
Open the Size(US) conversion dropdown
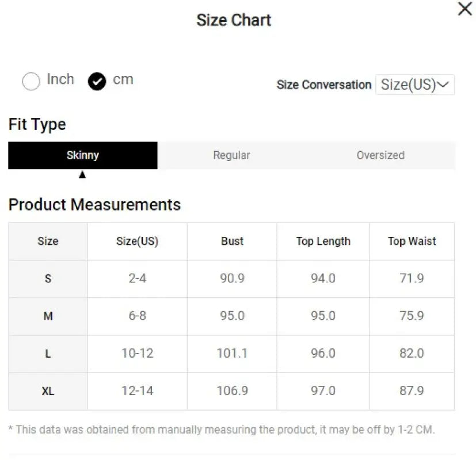414,85
